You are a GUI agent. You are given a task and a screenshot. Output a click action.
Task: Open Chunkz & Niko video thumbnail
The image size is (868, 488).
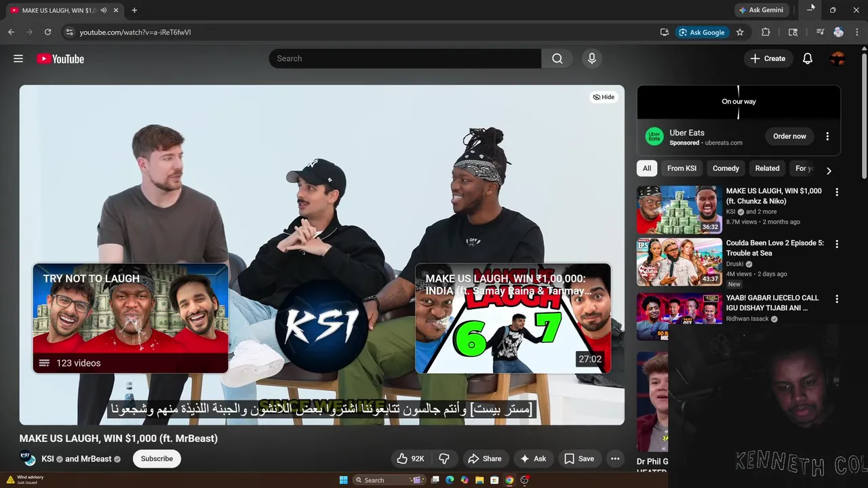[679, 209]
